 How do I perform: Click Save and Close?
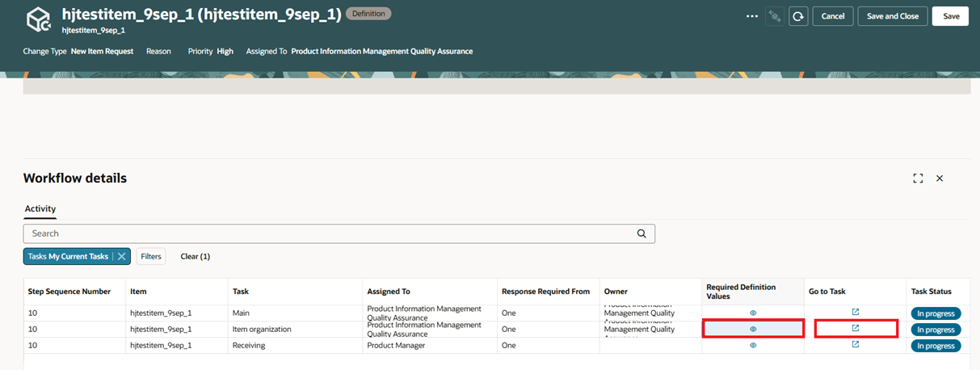[x=892, y=16]
